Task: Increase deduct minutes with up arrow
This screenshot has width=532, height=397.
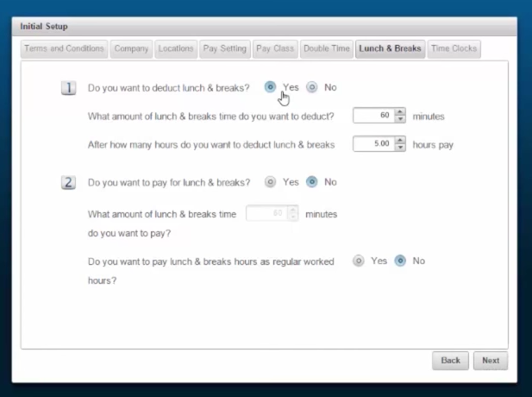Action: point(400,111)
